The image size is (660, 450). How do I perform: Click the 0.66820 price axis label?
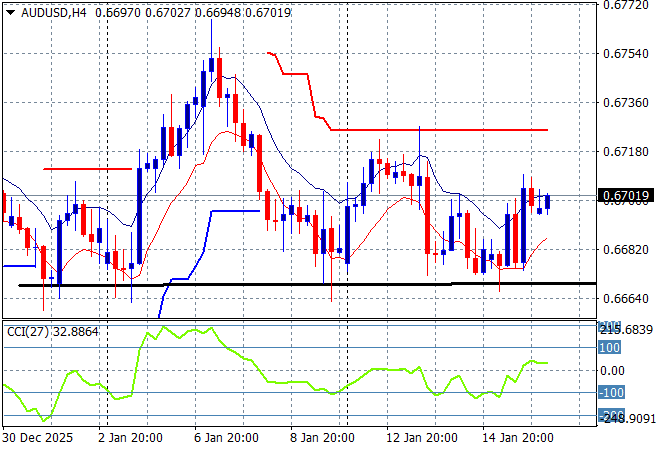pos(628,249)
